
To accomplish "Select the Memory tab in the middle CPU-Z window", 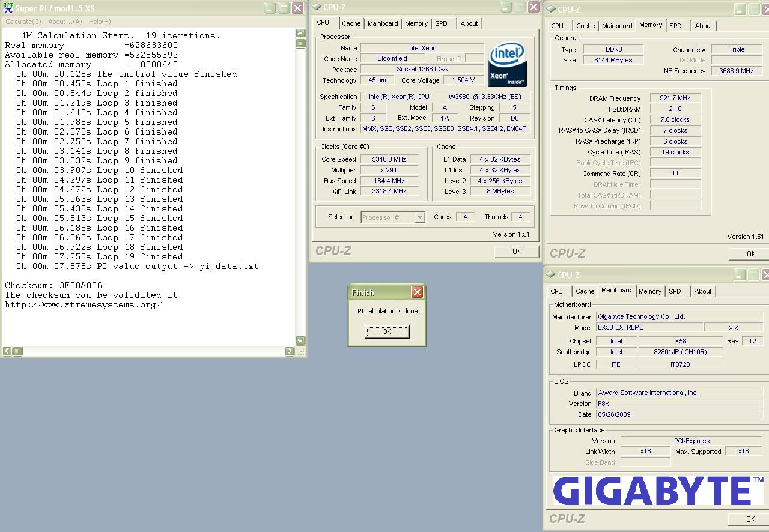I will coord(416,23).
